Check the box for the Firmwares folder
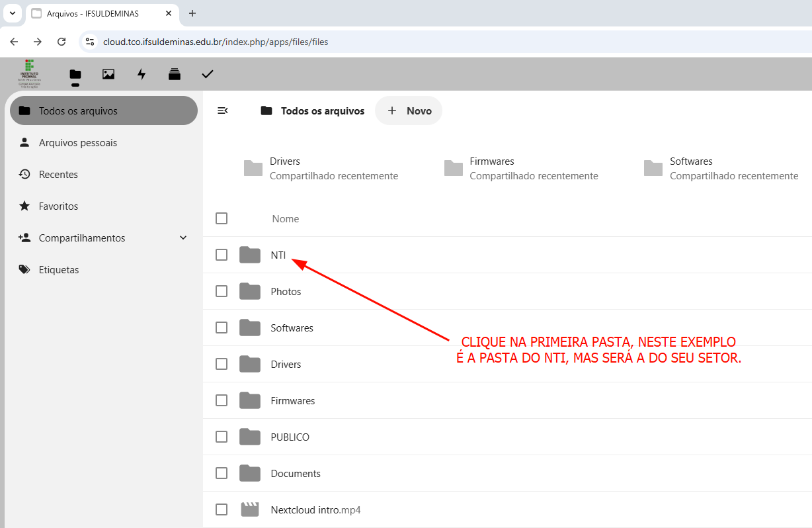Image resolution: width=812 pixels, height=528 pixels. [222, 400]
